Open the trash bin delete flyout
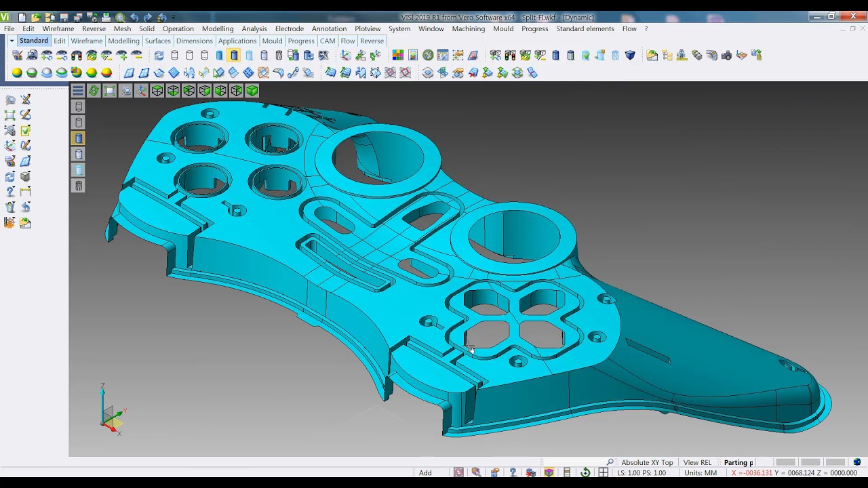Screen dimensions: 868x488 coord(10,207)
